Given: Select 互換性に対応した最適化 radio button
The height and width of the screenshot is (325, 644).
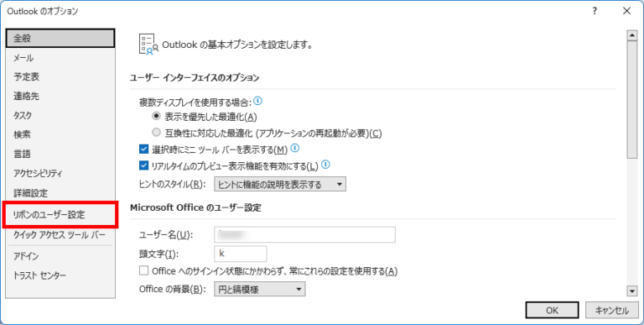Looking at the screenshot, I should pyautogui.click(x=156, y=133).
